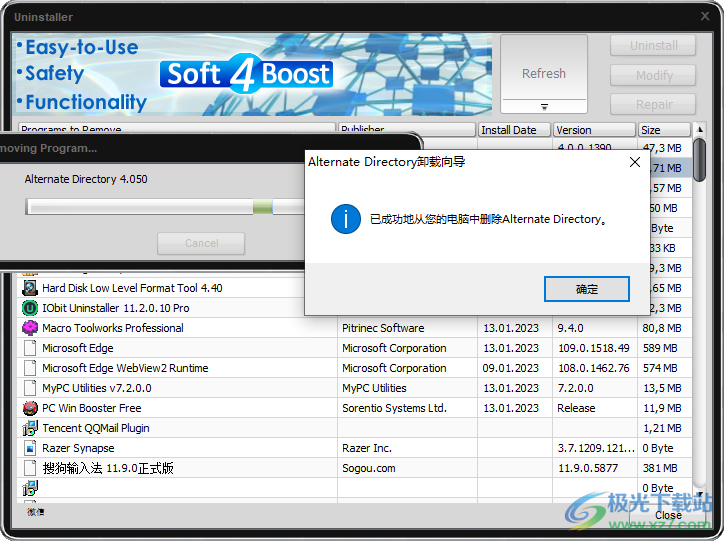The image size is (724, 541).
Task: Select Microsoft Edge WebView2 Runtime row
Action: tap(354, 368)
